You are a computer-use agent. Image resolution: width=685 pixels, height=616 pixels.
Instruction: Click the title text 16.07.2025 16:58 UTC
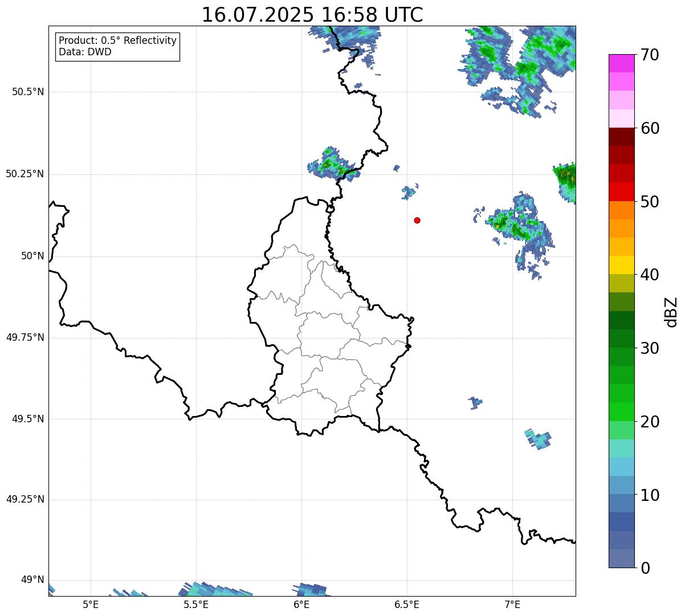[x=312, y=15]
